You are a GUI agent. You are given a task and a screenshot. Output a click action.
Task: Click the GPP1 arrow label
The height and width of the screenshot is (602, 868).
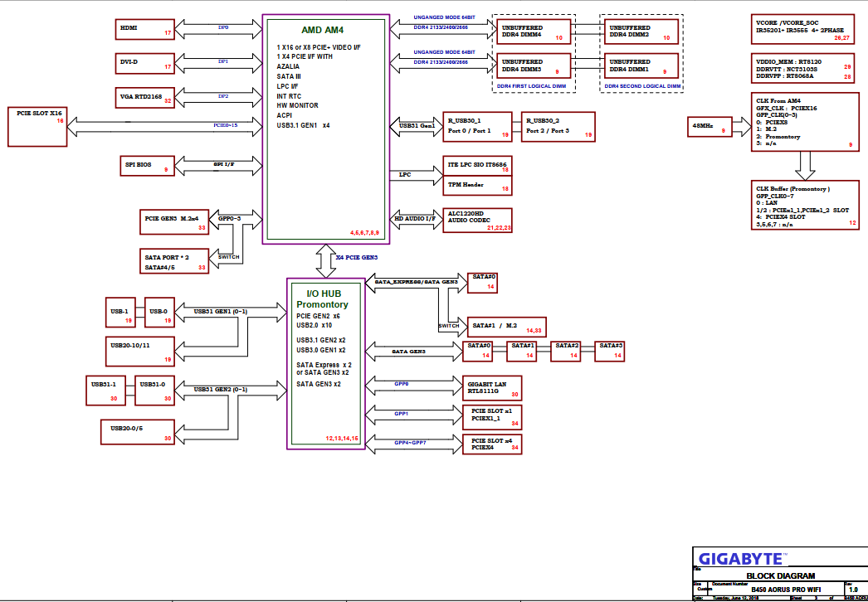click(402, 413)
